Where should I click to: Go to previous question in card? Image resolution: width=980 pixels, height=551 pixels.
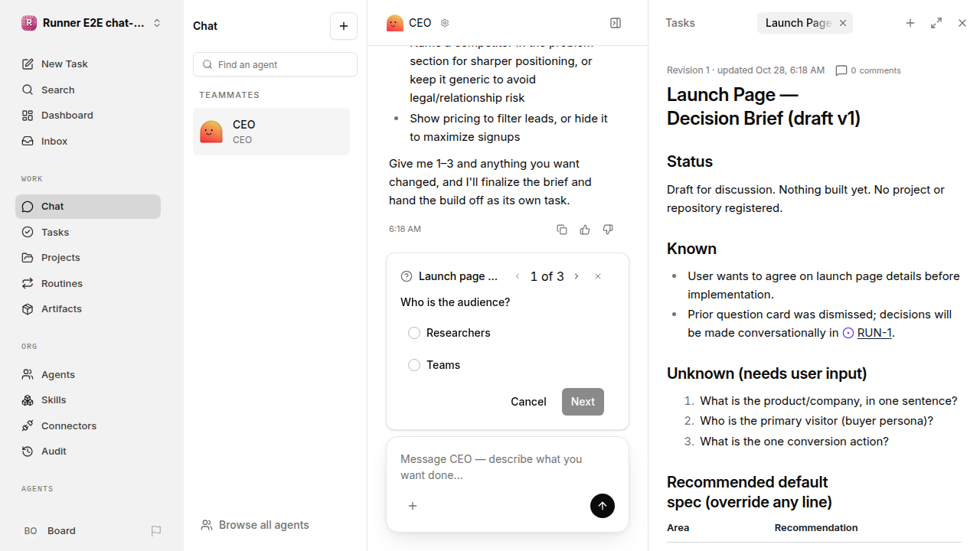[x=518, y=276]
